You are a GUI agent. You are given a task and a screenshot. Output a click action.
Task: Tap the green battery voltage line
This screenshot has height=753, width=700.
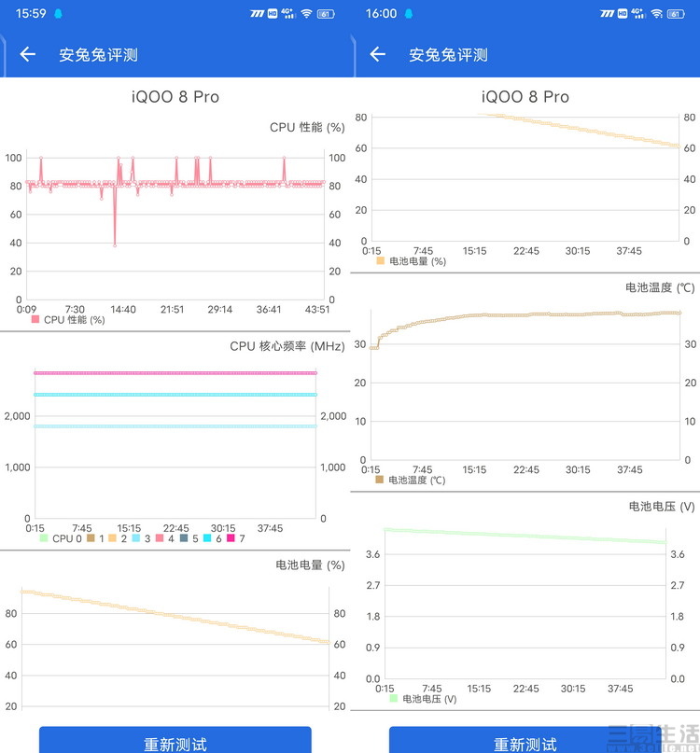(525, 536)
